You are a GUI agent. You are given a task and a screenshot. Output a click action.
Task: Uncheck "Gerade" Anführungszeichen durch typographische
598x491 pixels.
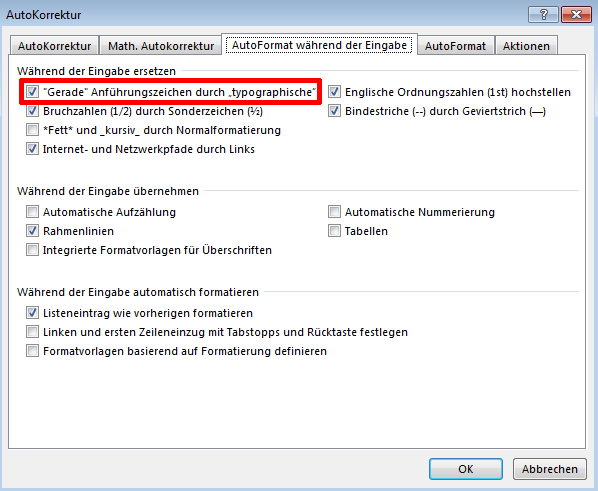click(32, 92)
